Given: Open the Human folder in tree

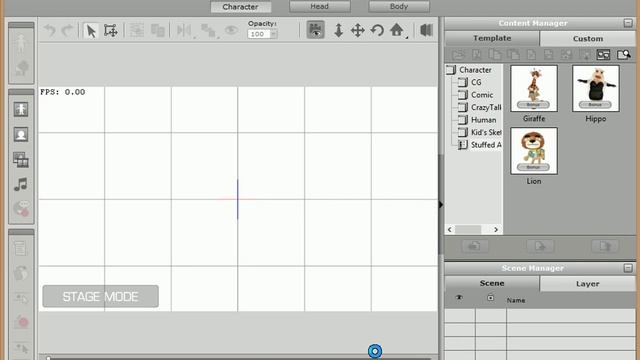Looking at the screenshot, I should tap(484, 120).
